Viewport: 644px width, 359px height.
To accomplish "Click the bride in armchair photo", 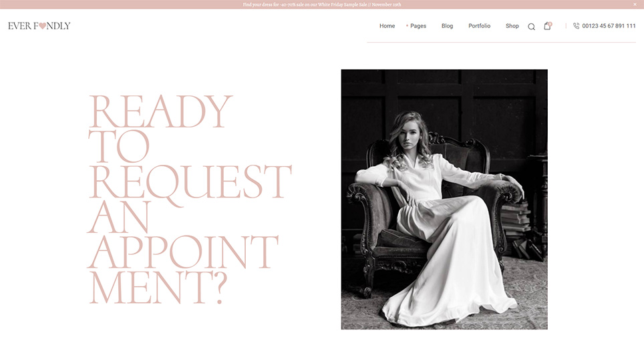I will tap(444, 199).
